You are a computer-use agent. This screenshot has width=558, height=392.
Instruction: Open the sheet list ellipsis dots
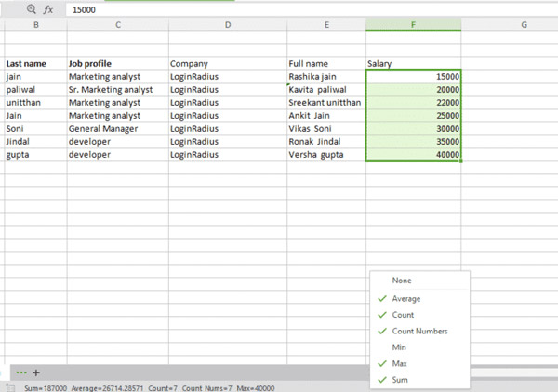pos(21,372)
